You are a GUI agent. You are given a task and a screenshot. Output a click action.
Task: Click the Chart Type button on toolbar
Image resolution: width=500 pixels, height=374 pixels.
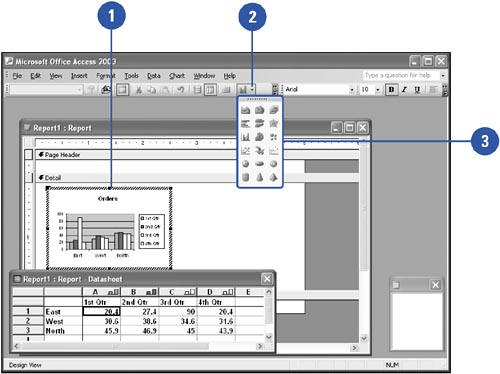tap(243, 89)
